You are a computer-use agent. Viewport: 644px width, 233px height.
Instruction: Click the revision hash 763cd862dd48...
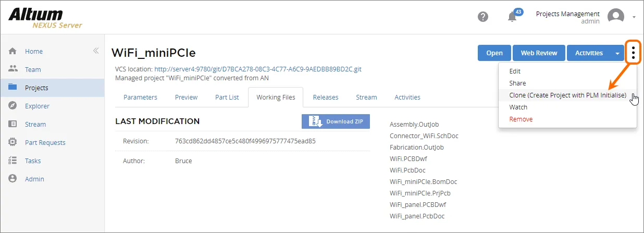coord(245,141)
